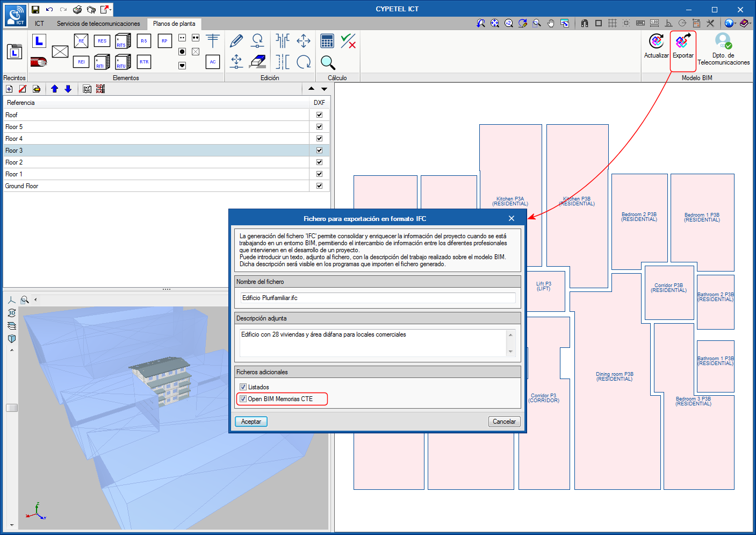Click the Aceptar button
The width and height of the screenshot is (756, 535).
(x=251, y=422)
